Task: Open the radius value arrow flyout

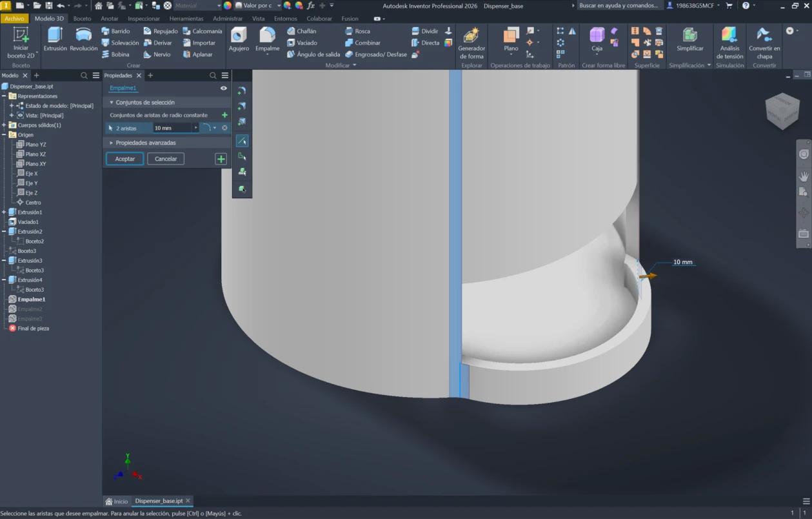Action: pos(195,128)
